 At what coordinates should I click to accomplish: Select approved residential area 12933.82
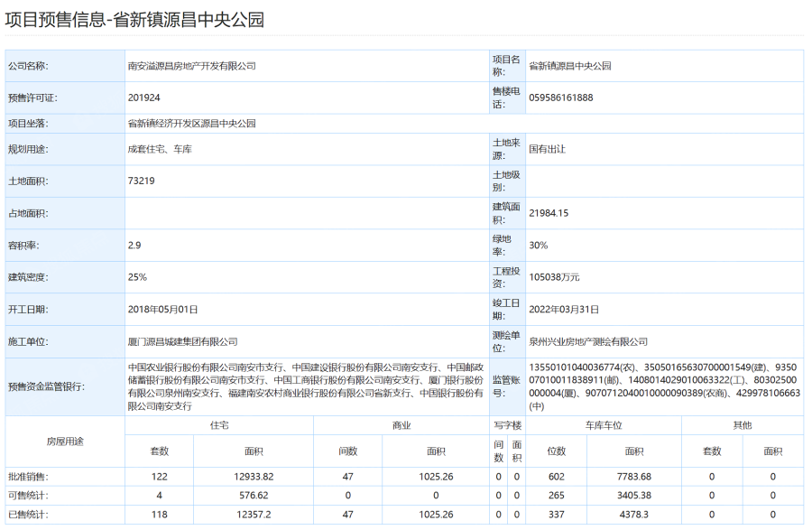254,477
